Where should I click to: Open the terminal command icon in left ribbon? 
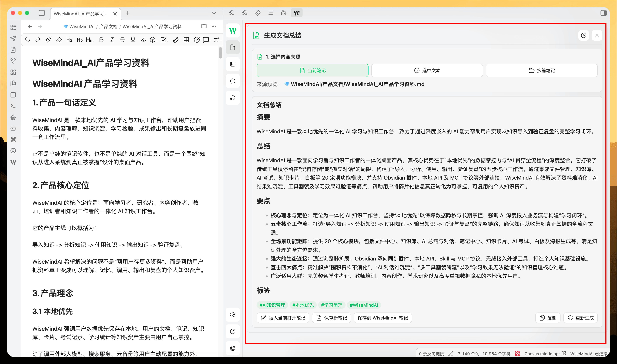(x=13, y=106)
